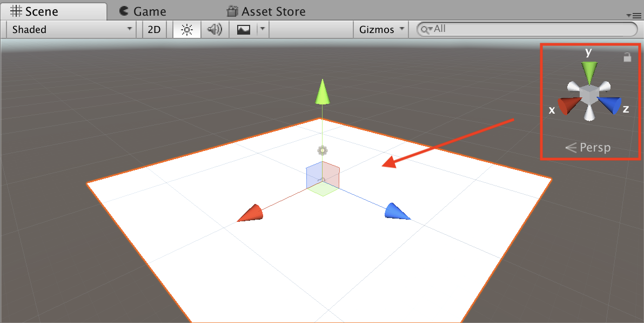Click the green Y axis cone on gizmo
The height and width of the screenshot is (323, 644).
point(589,72)
